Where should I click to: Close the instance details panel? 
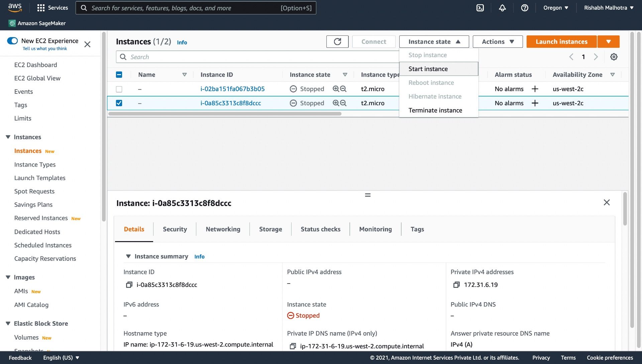tap(607, 202)
